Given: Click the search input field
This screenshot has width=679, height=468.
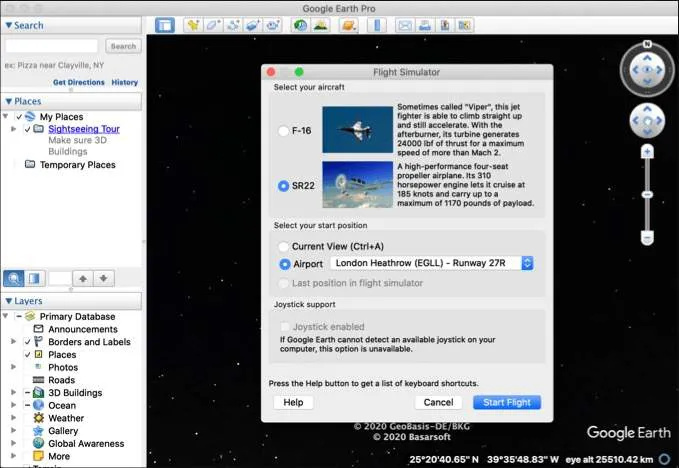Looking at the screenshot, I should click(52, 46).
